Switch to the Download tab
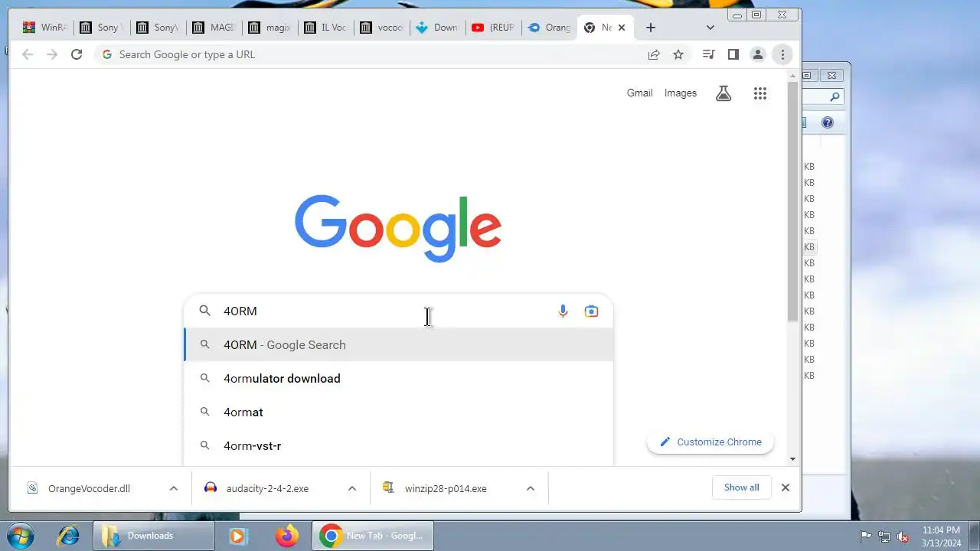 click(437, 28)
